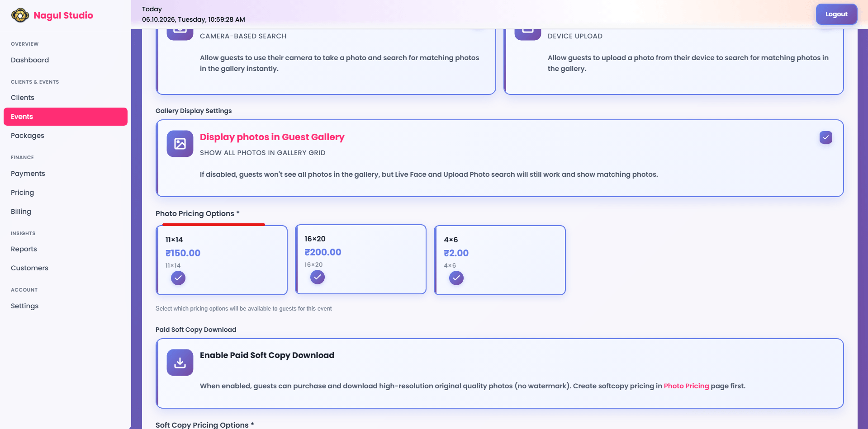Click the Enable Paid Soft Copy Download card
The height and width of the screenshot is (429, 868).
(x=500, y=373)
